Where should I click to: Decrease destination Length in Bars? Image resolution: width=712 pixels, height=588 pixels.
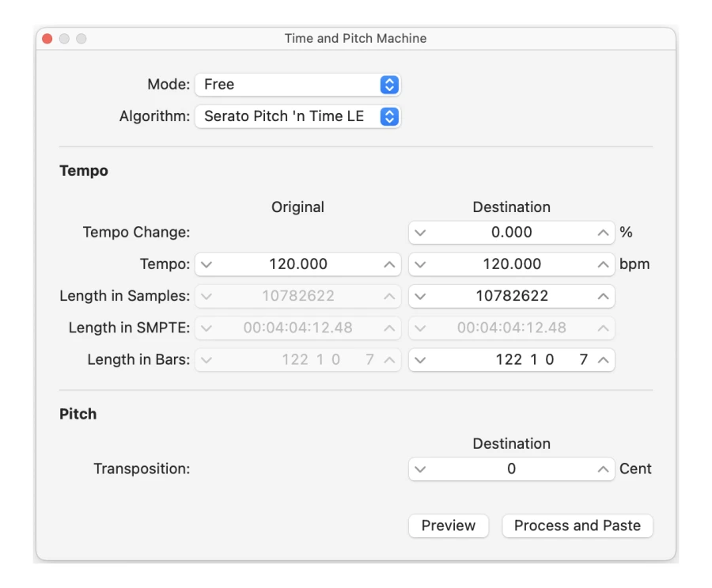coord(421,360)
